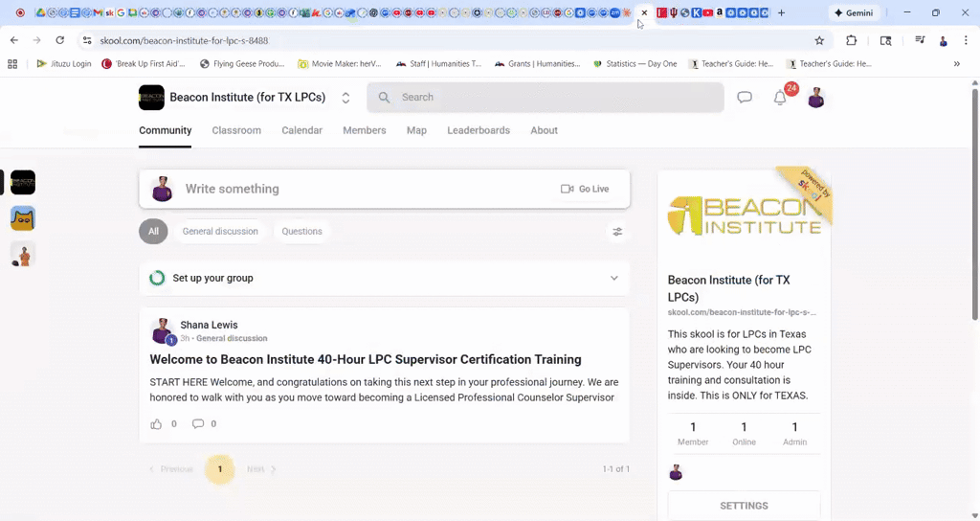This screenshot has width=980, height=521.
Task: Click the Beacon Institute group logo in header
Action: point(151,98)
